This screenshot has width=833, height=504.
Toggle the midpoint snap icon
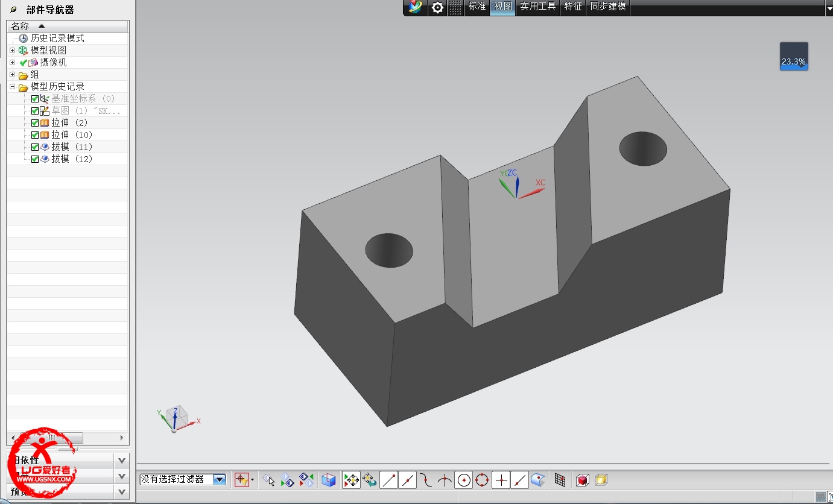pos(407,480)
